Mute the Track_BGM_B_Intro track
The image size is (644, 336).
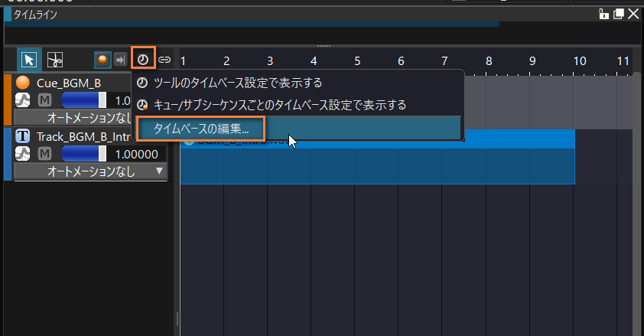[x=45, y=154]
